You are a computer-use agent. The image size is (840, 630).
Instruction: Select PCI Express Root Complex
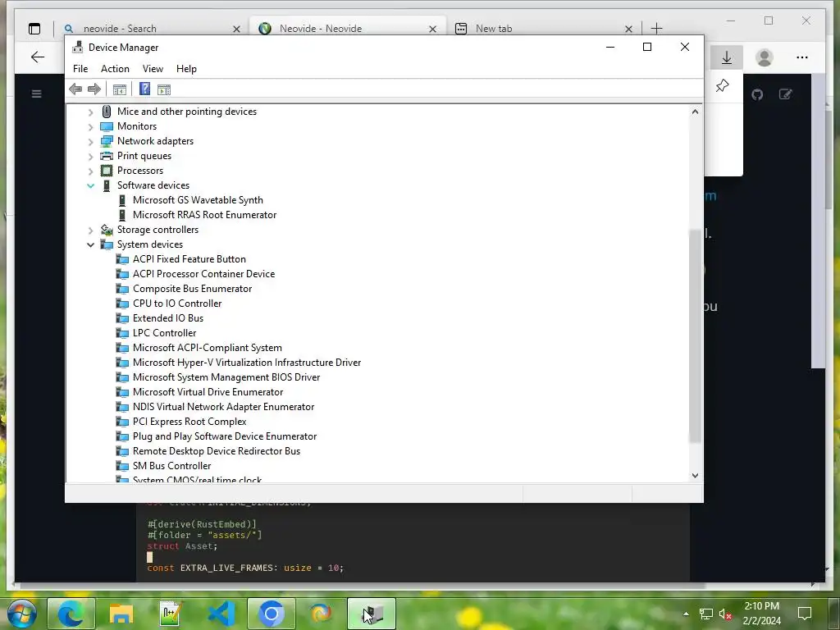tap(189, 422)
